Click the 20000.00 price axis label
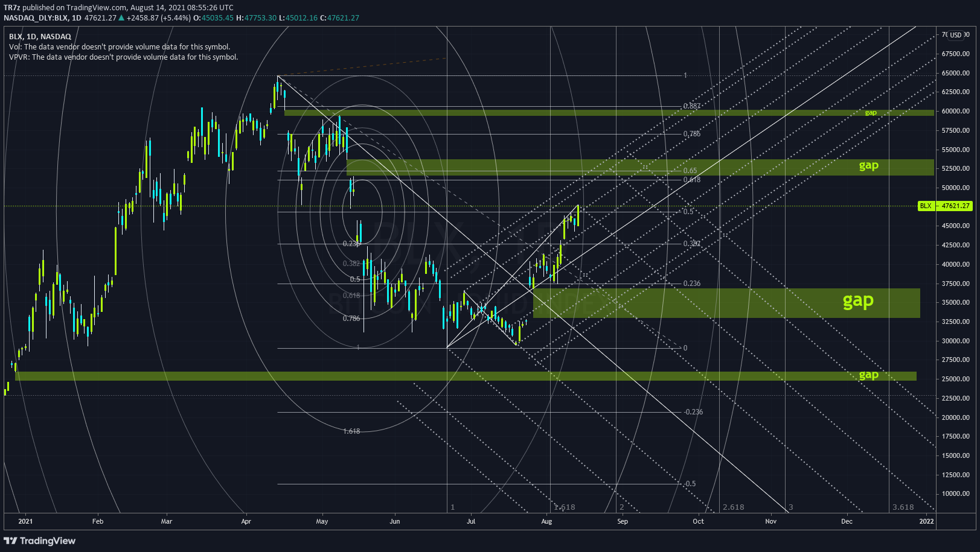Viewport: 980px width, 552px height. [x=956, y=417]
